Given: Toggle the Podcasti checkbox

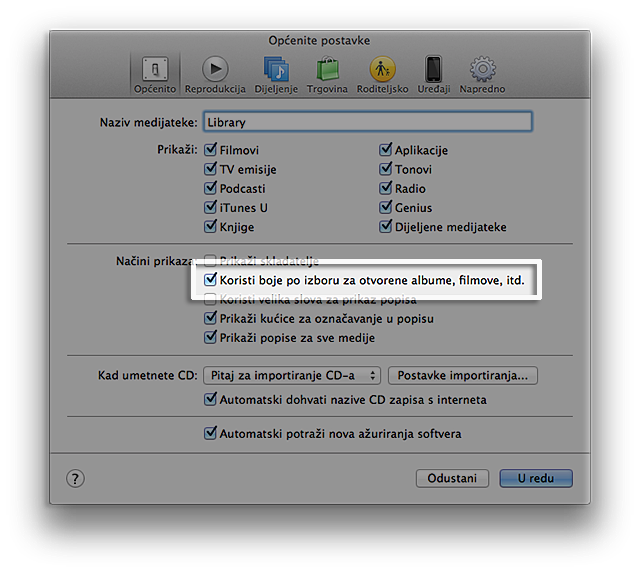Looking at the screenshot, I should 211,188.
